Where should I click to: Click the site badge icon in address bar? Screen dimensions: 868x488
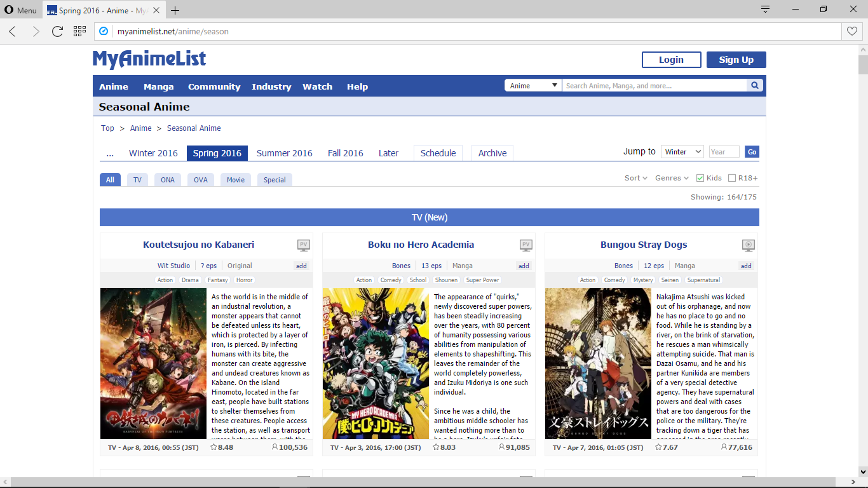(104, 31)
